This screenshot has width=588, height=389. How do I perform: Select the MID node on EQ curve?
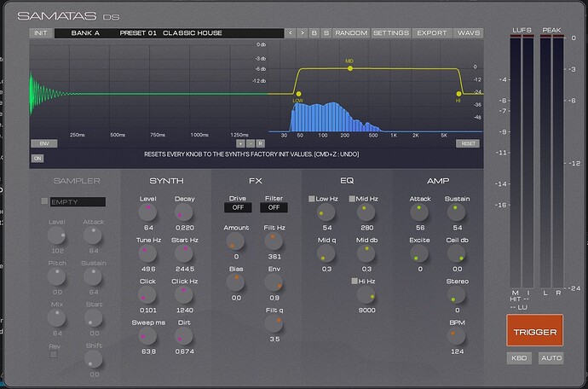tap(350, 68)
